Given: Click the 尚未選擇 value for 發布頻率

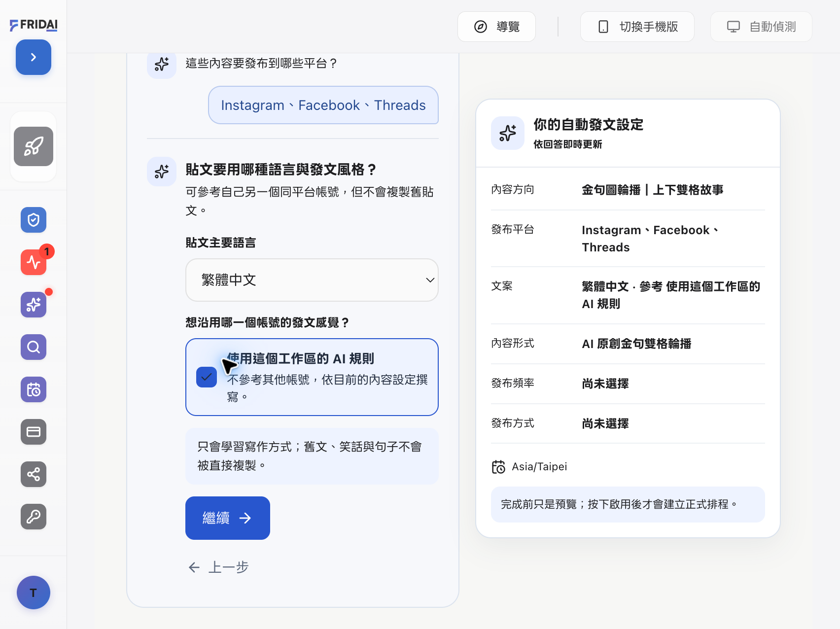Looking at the screenshot, I should (605, 384).
